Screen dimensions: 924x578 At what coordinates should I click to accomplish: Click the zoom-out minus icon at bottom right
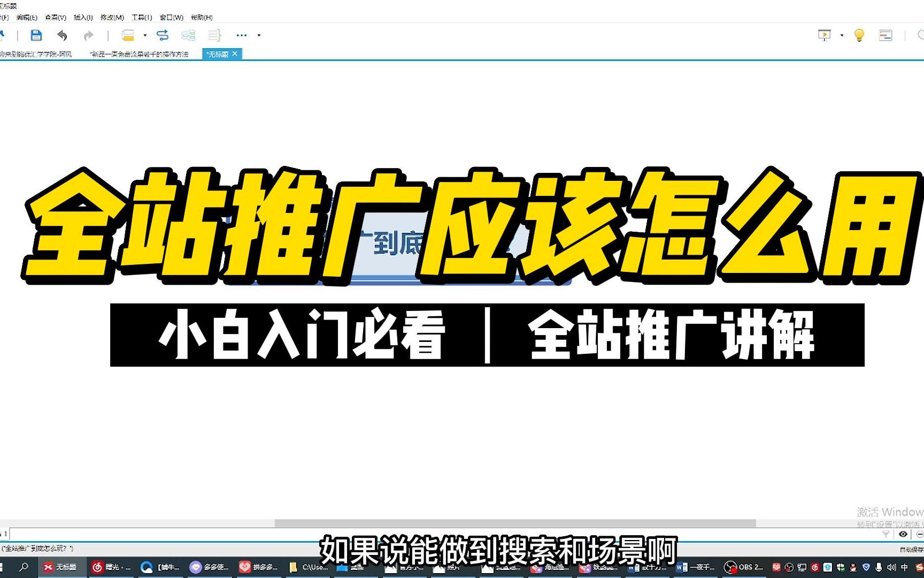[x=920, y=534]
